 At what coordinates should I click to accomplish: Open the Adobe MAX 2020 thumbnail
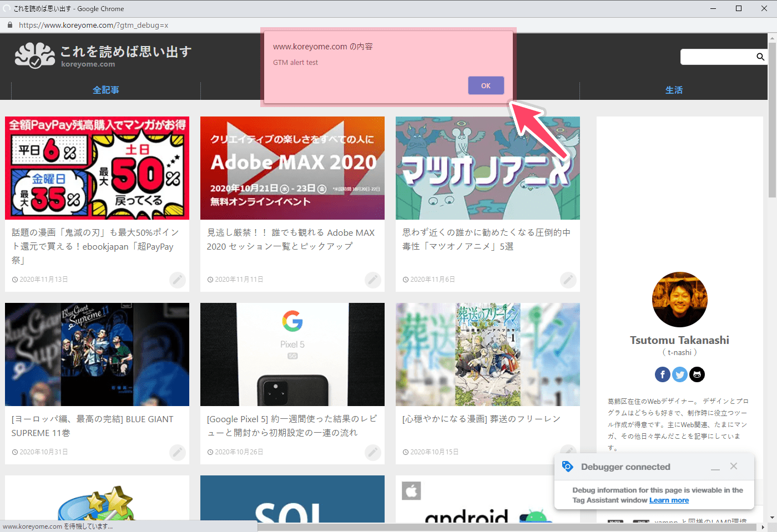pyautogui.click(x=292, y=168)
